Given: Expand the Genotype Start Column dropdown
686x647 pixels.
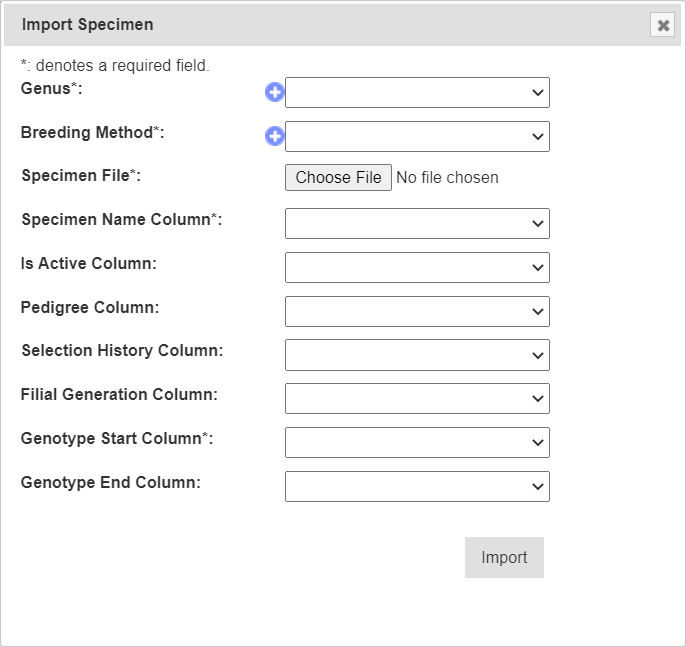Looking at the screenshot, I should pyautogui.click(x=417, y=442).
